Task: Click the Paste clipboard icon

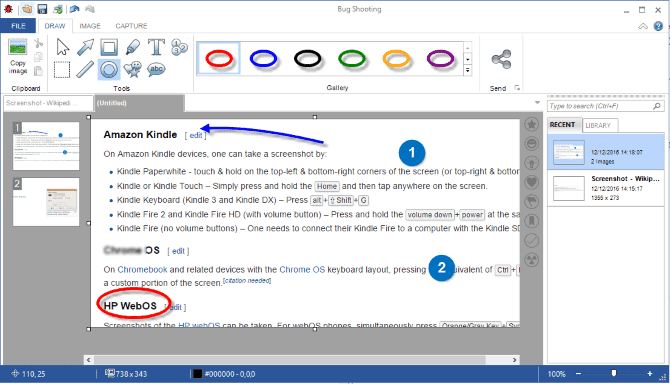Action: (x=38, y=71)
